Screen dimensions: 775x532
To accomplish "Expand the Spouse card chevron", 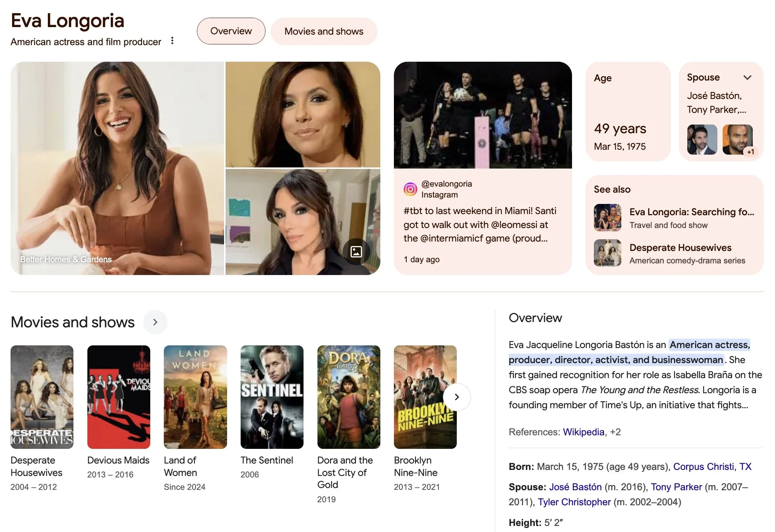I will pyautogui.click(x=747, y=78).
